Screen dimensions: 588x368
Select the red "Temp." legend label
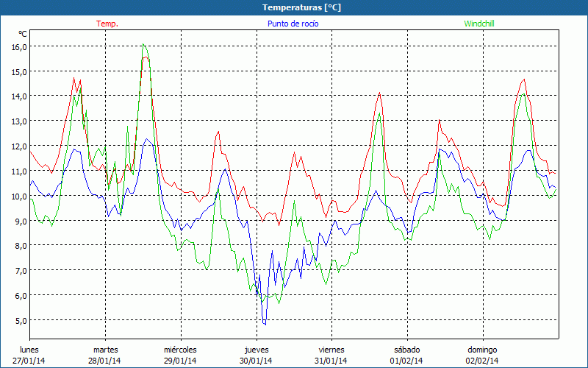(107, 24)
